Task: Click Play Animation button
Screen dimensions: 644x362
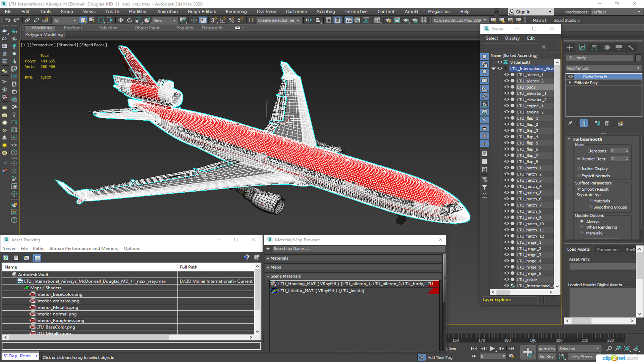Action: [492, 349]
